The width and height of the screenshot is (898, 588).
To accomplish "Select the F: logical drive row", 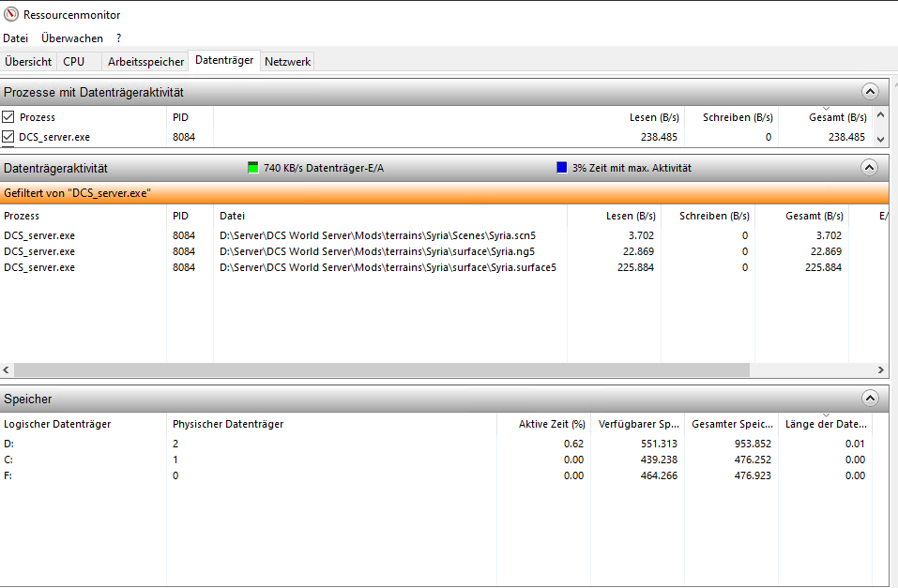I will [x=435, y=475].
